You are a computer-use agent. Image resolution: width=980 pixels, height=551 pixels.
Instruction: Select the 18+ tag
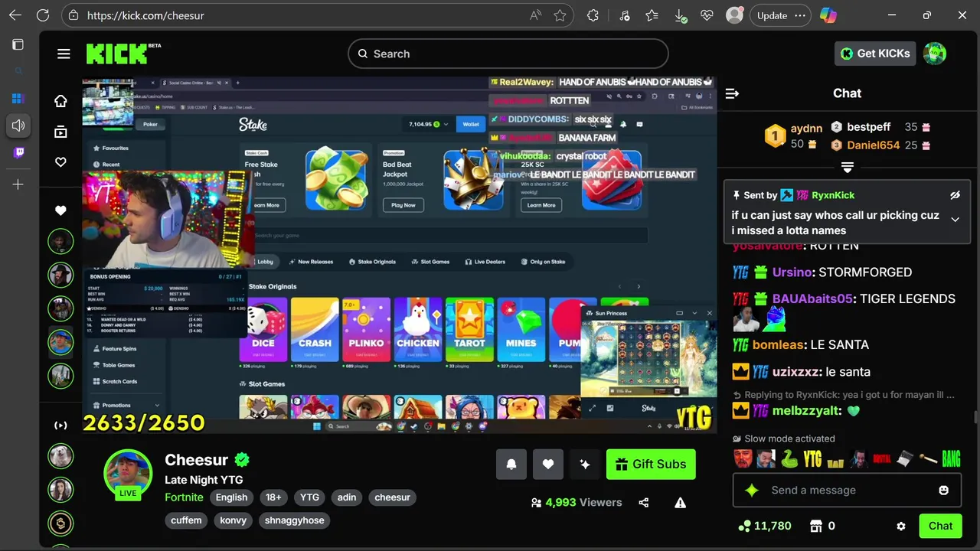coord(273,497)
